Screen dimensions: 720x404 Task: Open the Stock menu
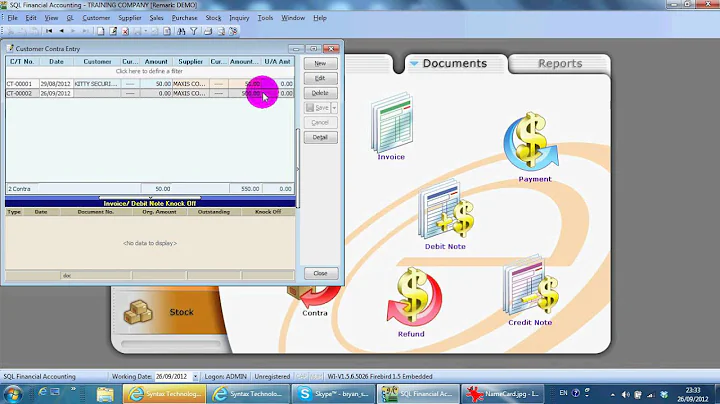213,18
